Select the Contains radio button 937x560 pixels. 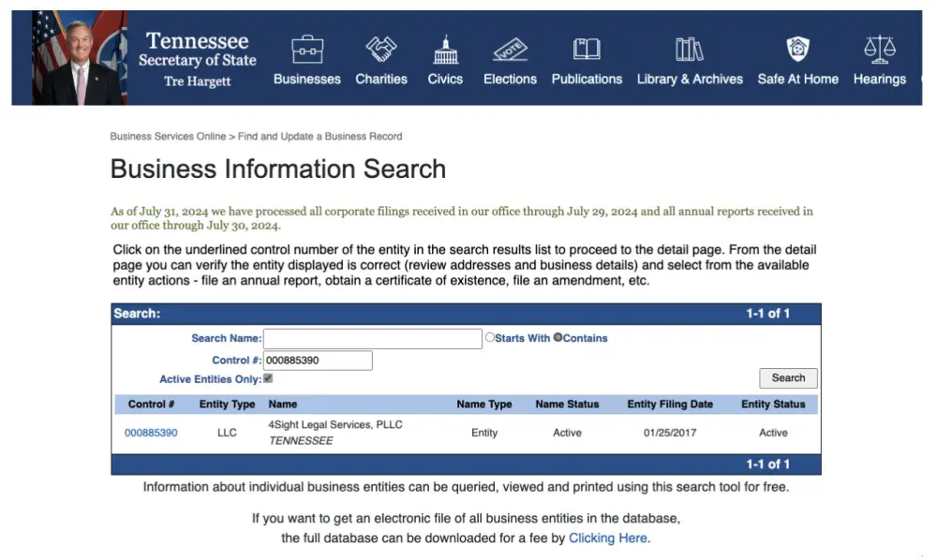(557, 337)
